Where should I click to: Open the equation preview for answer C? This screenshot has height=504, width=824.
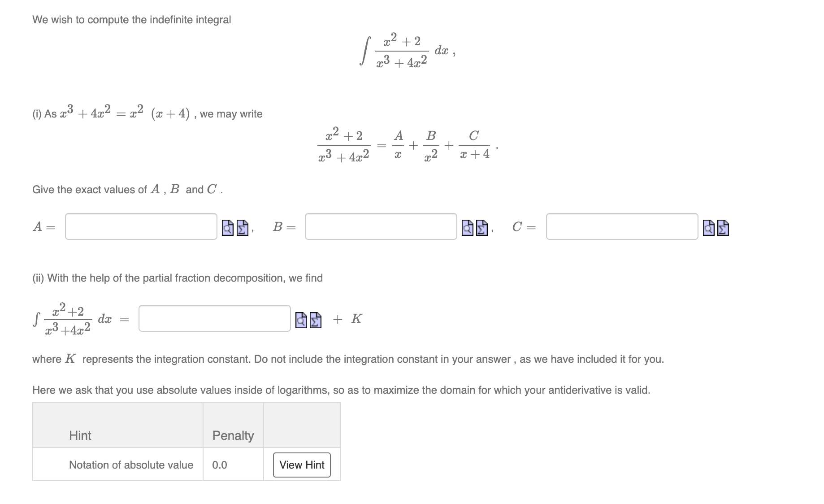coord(709,228)
